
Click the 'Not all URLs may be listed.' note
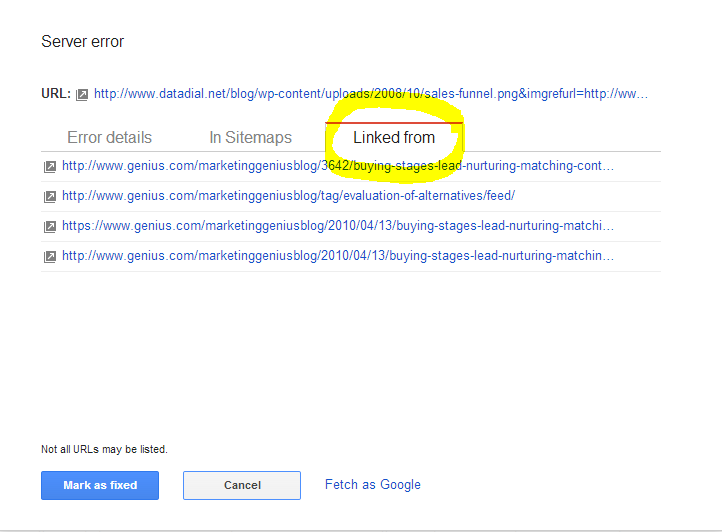104,449
